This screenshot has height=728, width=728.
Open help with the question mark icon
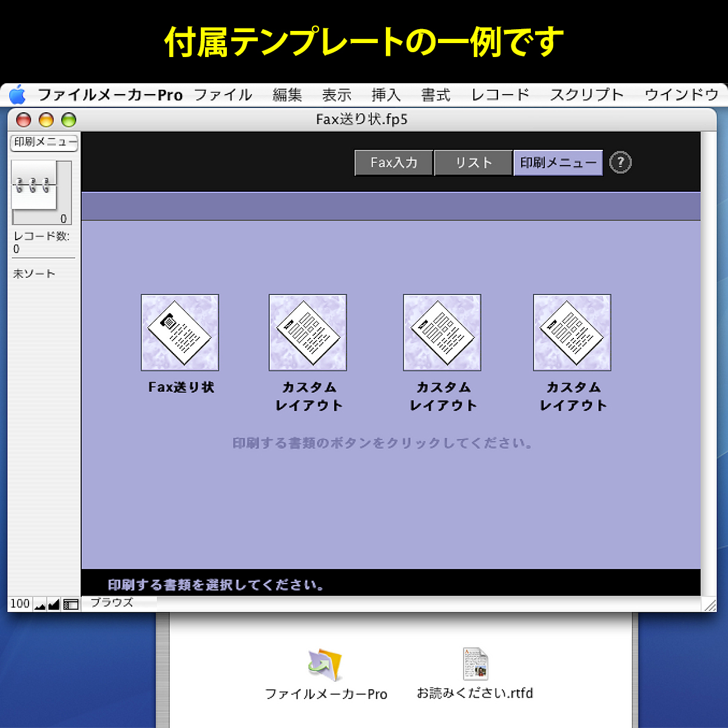tap(620, 163)
